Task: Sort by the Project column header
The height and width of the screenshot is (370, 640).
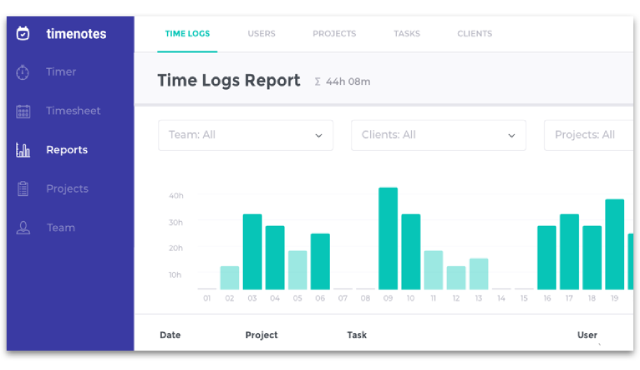Action: 261,335
